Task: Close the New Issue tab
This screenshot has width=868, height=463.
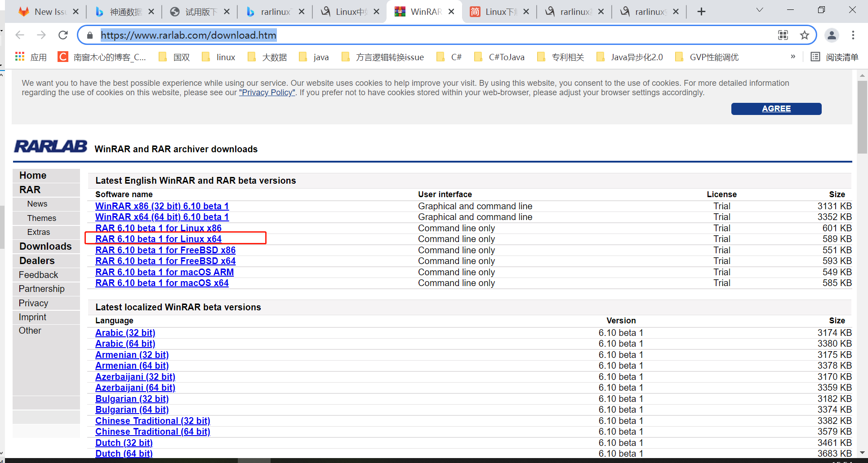Action: pos(76,12)
